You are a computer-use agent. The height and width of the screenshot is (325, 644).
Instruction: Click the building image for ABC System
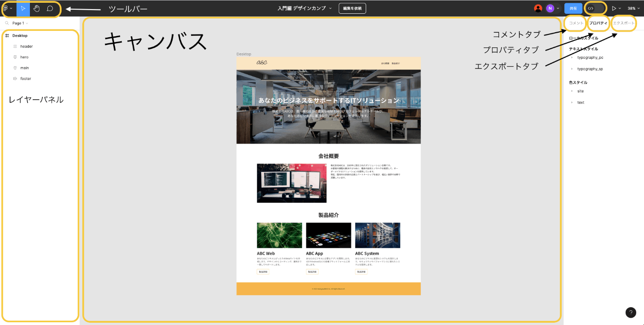[378, 235]
